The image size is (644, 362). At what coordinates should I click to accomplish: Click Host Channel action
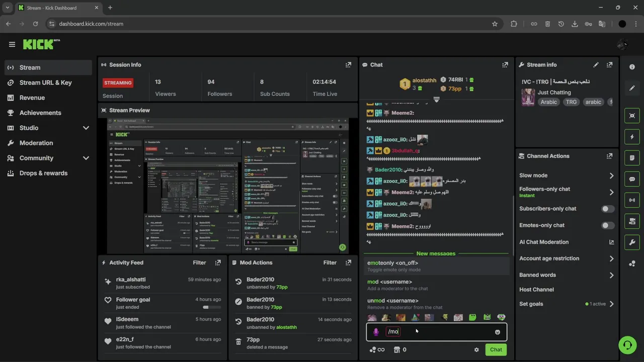click(536, 290)
